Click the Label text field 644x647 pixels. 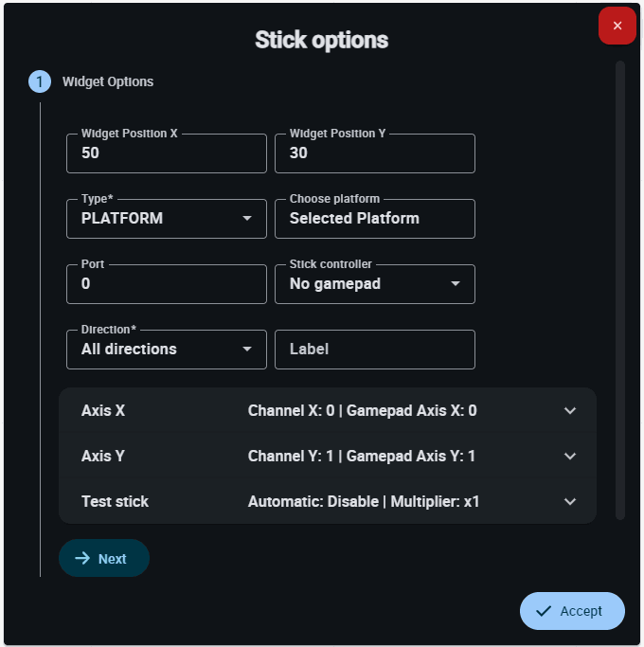pos(374,350)
